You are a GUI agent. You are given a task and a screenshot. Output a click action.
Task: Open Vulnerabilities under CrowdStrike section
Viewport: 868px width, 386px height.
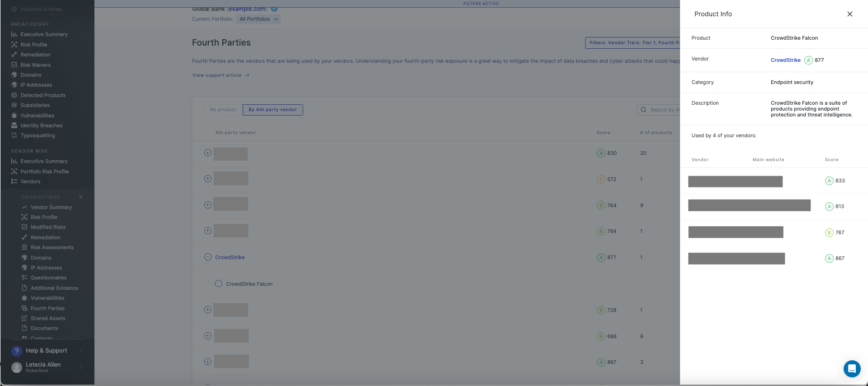[47, 298]
